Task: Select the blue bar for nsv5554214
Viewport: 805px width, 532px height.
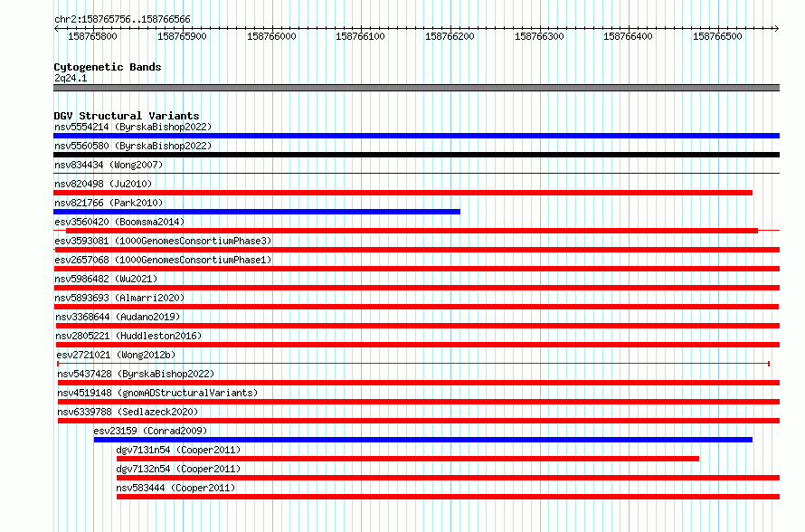Action: coord(416,136)
